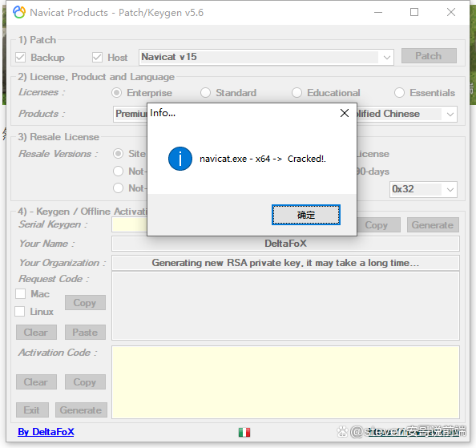Viewport: 476px width, 448px height.
Task: Enable the Linux checkbox
Action: (x=20, y=312)
